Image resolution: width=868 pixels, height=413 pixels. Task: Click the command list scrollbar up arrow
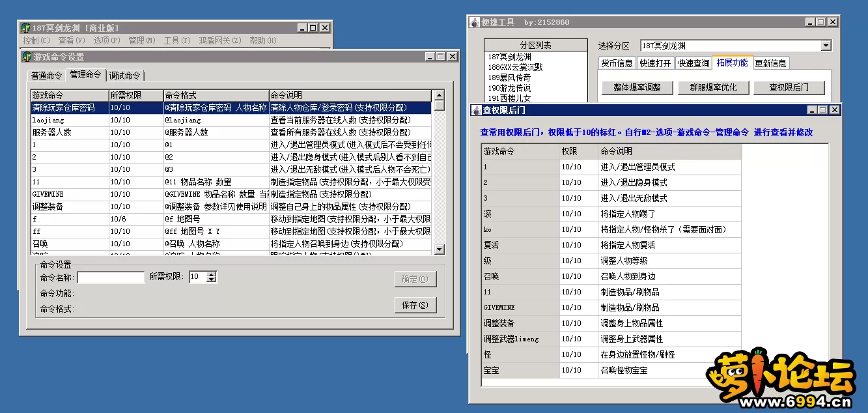(440, 95)
